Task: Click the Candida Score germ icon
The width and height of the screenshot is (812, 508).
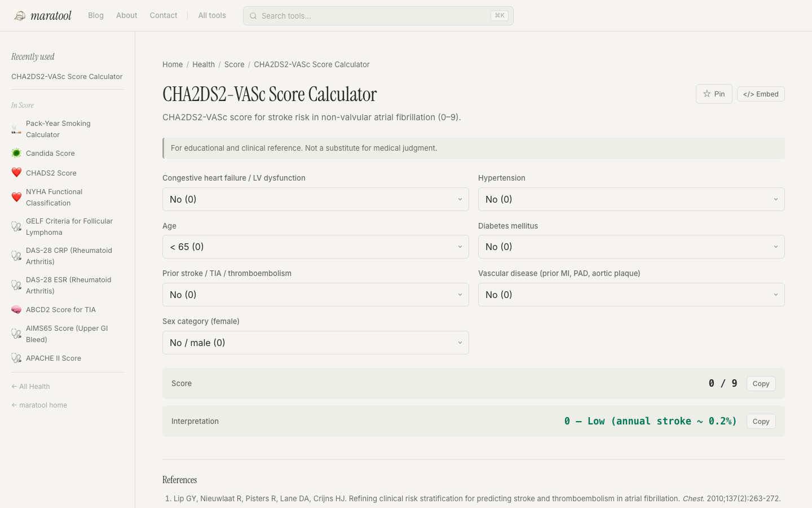Action: pos(16,153)
